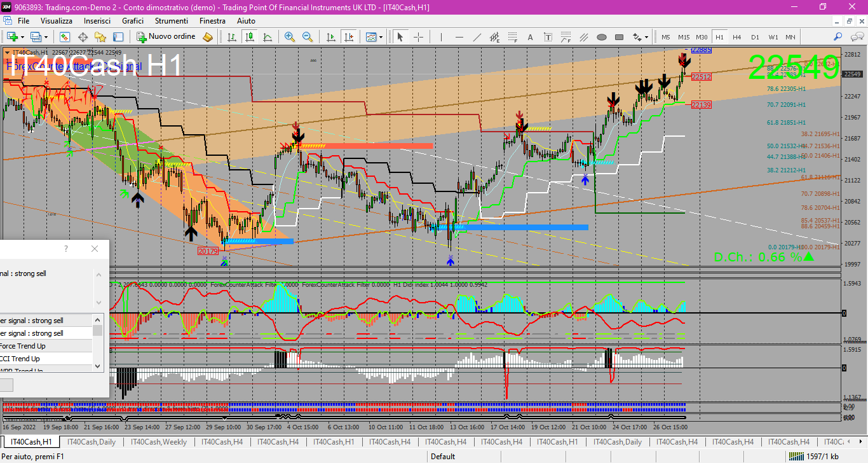Select the equidistant channel tool
The image size is (868, 463).
495,37
